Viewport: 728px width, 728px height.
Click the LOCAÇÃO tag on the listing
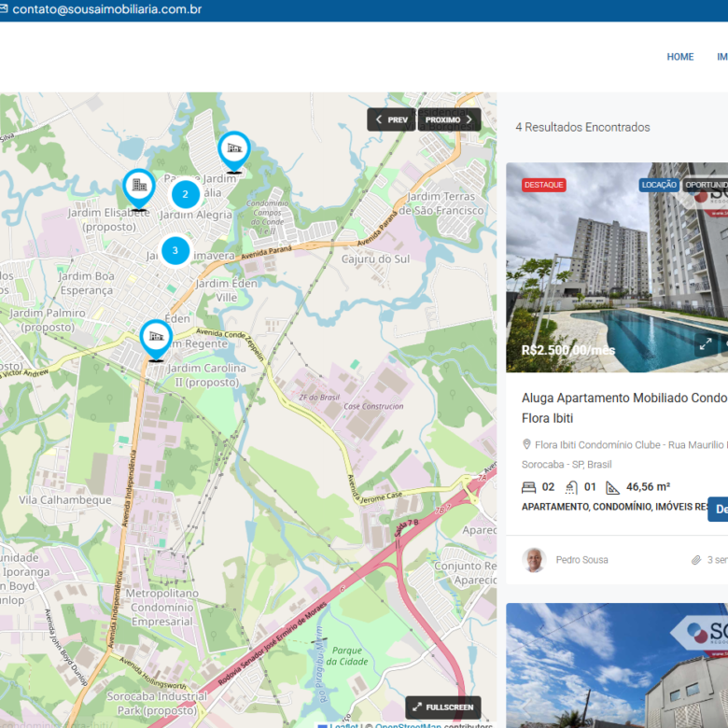point(659,185)
